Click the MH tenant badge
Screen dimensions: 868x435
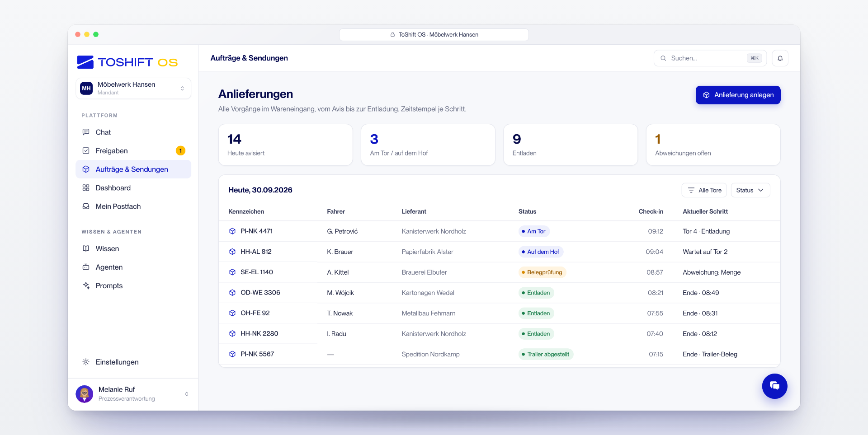coord(86,88)
